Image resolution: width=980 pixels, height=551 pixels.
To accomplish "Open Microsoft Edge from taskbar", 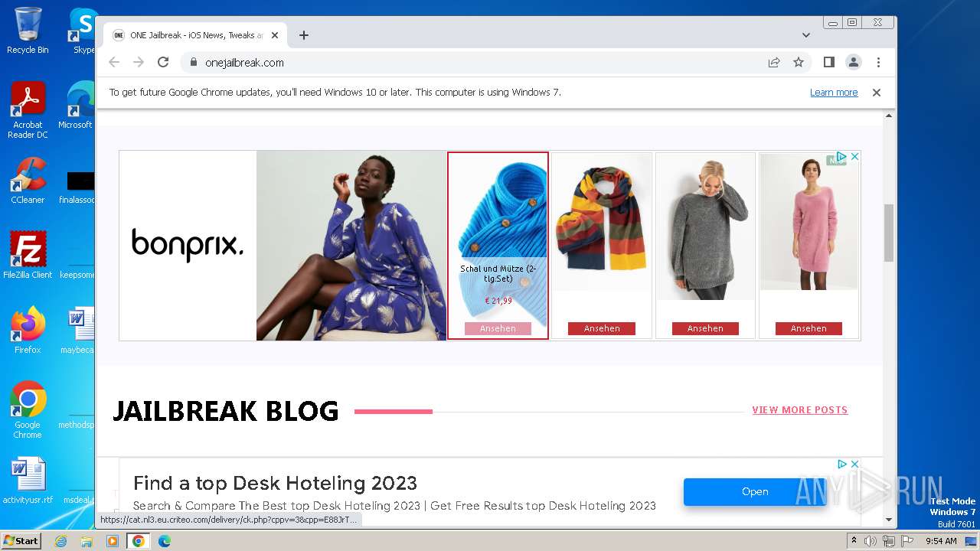I will (x=165, y=541).
